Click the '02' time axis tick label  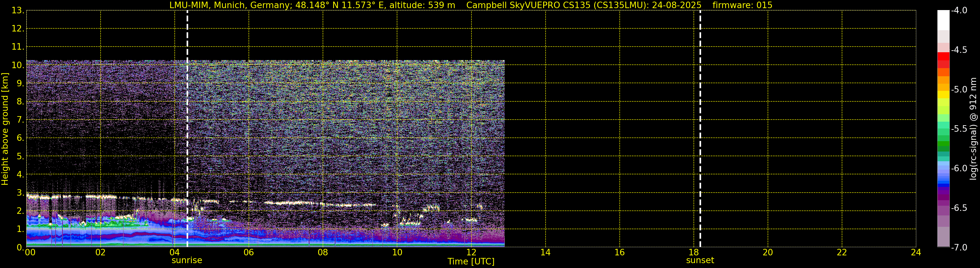pyautogui.click(x=100, y=253)
